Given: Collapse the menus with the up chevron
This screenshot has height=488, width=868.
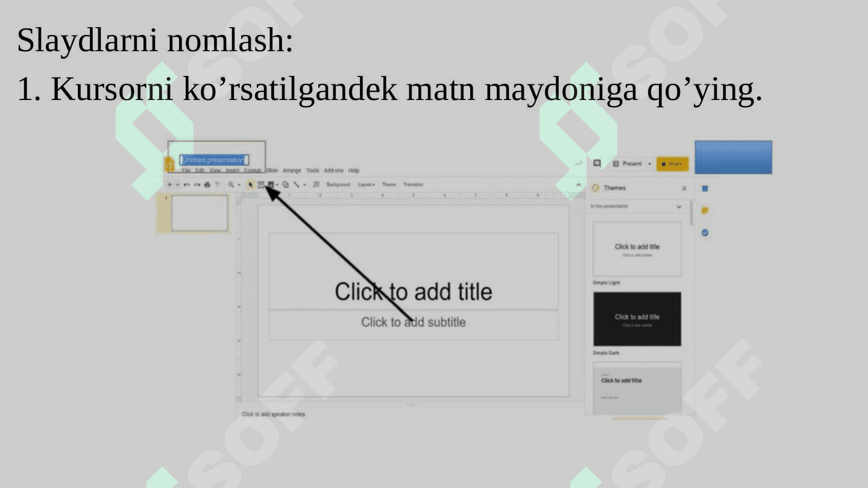Looking at the screenshot, I should pos(578,185).
